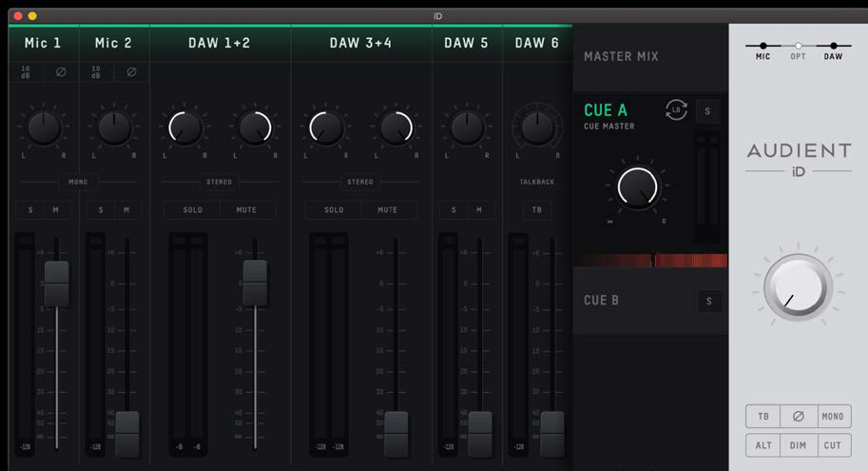The height and width of the screenshot is (471, 868).
Task: Toggle STEREO link on DAW 1+2
Action: [x=220, y=182]
